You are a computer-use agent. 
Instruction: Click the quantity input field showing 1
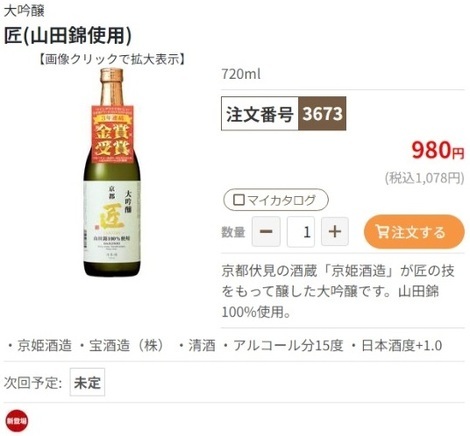301,232
